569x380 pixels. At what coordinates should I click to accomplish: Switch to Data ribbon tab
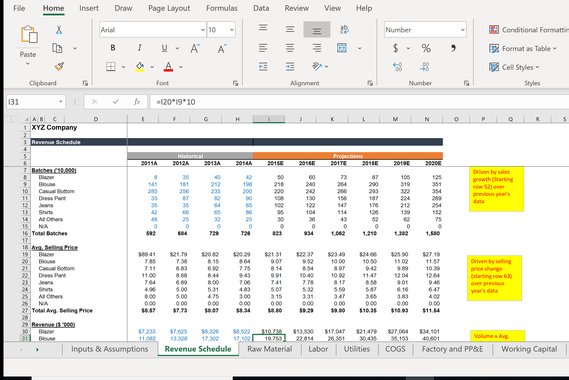(261, 8)
